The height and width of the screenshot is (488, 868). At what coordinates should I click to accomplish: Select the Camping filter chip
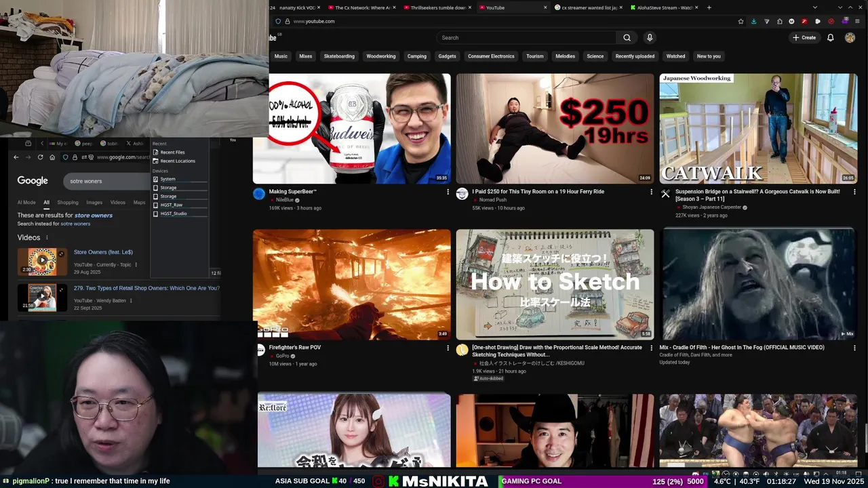417,56
